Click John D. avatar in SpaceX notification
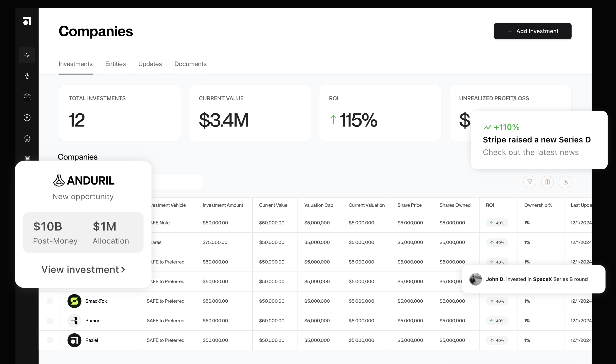 click(475, 279)
